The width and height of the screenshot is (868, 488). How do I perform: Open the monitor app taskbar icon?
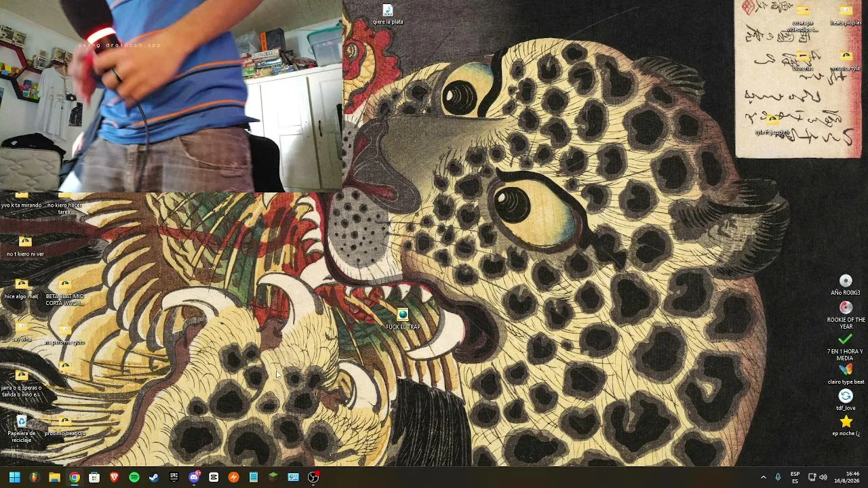coord(293,477)
